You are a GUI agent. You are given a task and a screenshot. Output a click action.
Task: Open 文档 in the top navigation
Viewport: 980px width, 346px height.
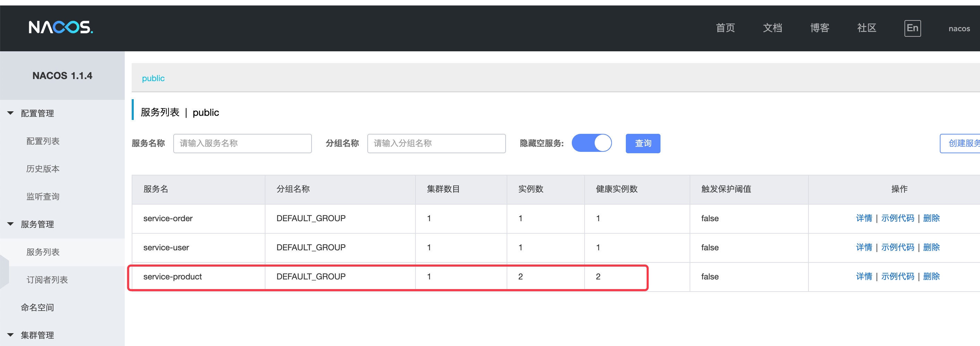(x=772, y=28)
